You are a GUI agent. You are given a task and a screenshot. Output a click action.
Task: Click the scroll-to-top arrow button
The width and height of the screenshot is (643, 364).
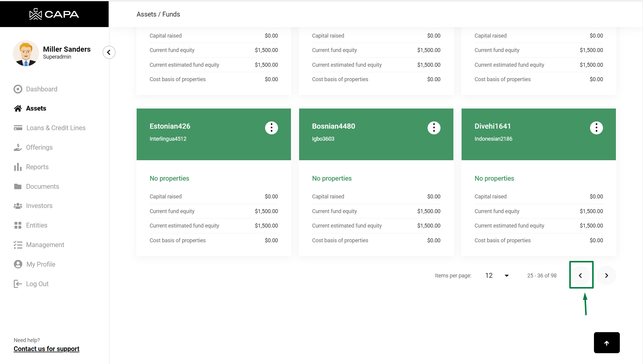pyautogui.click(x=607, y=343)
